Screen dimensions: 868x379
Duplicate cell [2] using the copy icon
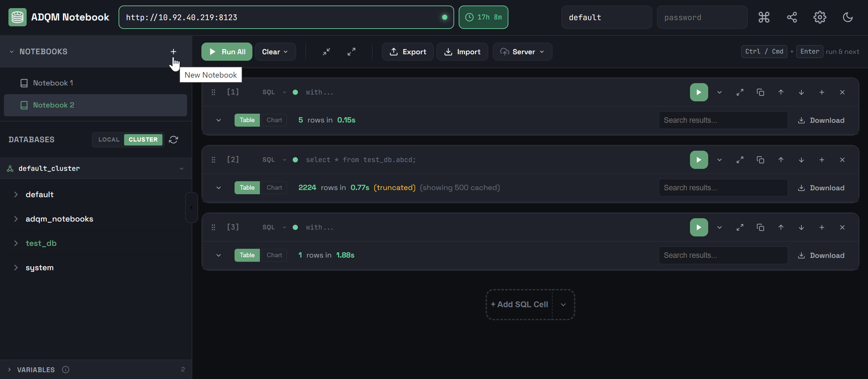760,160
